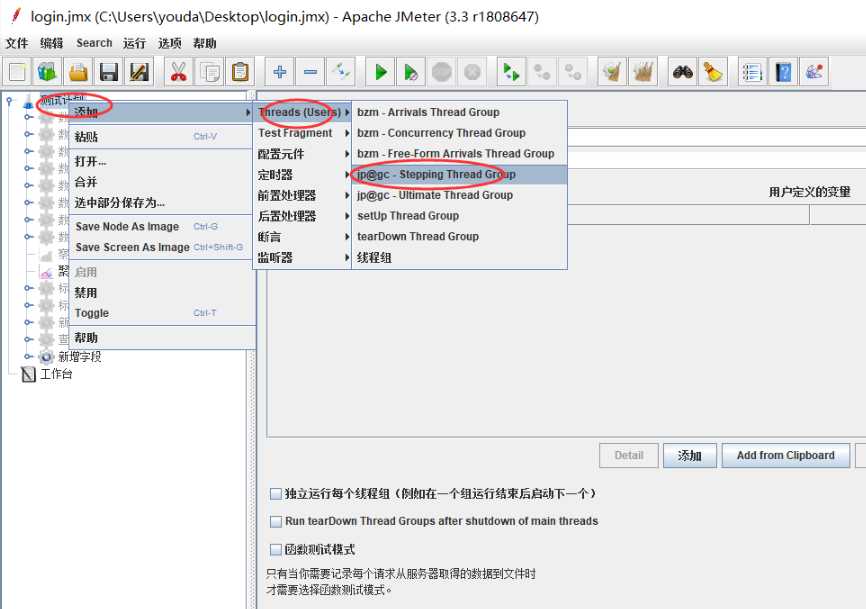Open the Search menu in menu bar
Screen dimensions: 866x609
click(x=94, y=43)
